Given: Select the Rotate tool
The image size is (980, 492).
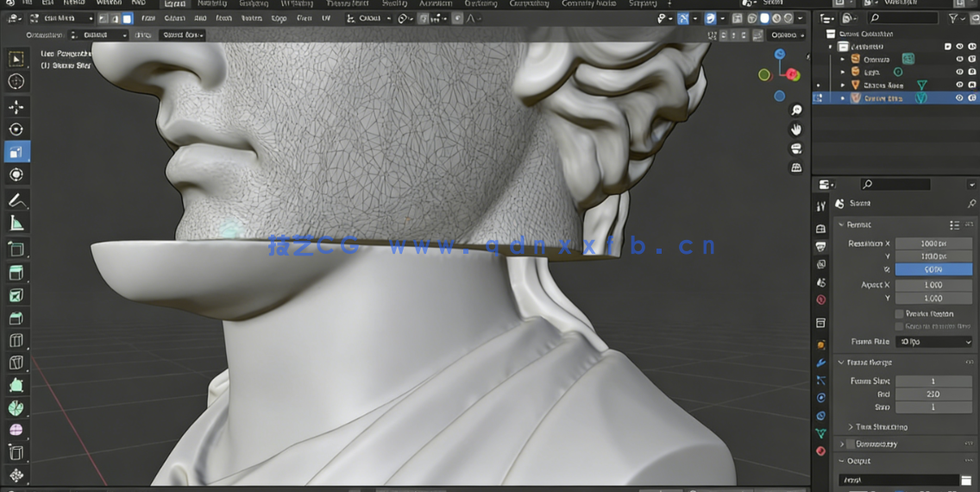Looking at the screenshot, I should coord(16,129).
